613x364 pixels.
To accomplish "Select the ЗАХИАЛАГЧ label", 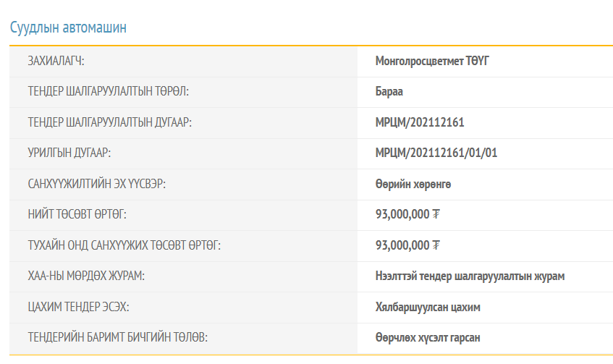I will click(x=56, y=61).
